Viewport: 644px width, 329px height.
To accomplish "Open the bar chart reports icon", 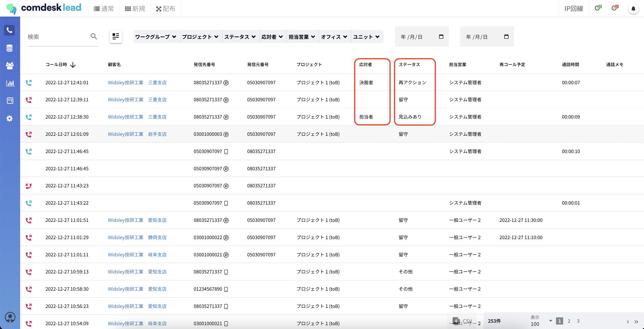I will 10,83.
